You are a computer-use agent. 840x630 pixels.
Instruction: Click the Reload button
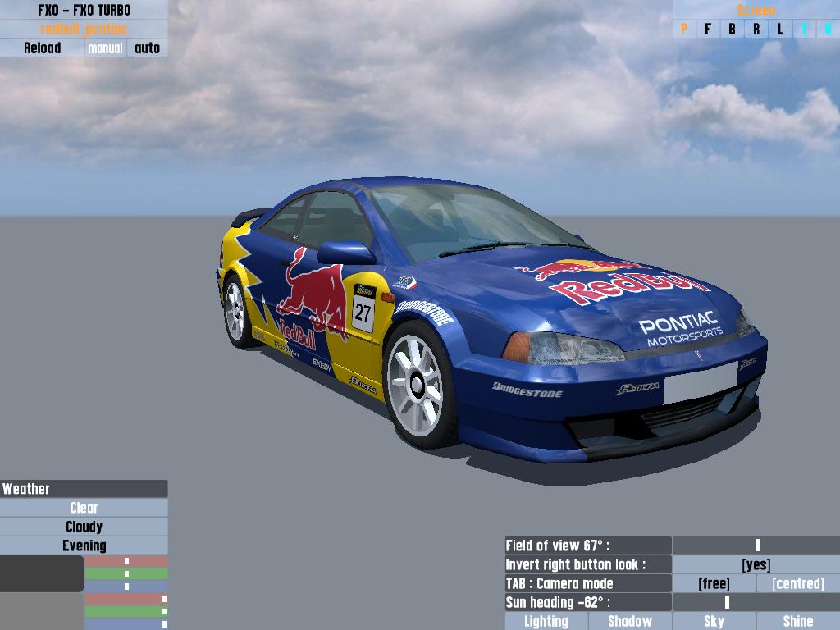coord(42,48)
